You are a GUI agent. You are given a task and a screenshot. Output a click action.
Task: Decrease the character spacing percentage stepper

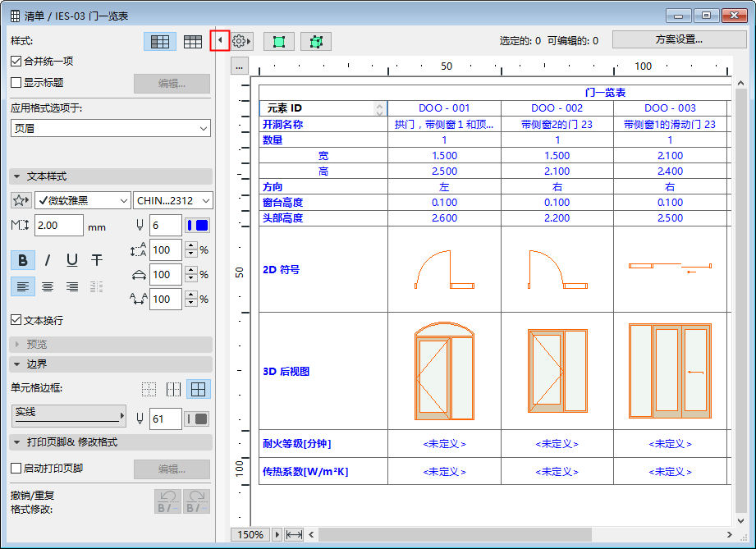[x=191, y=303]
